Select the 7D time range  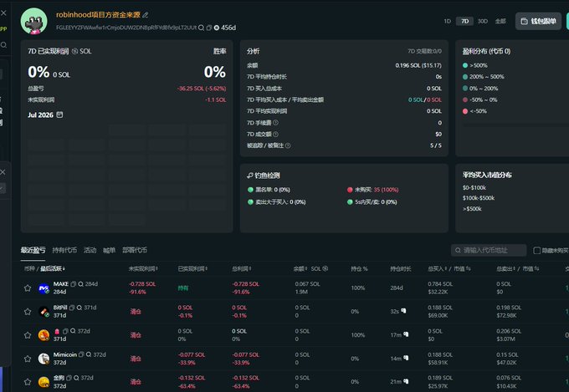click(x=465, y=22)
